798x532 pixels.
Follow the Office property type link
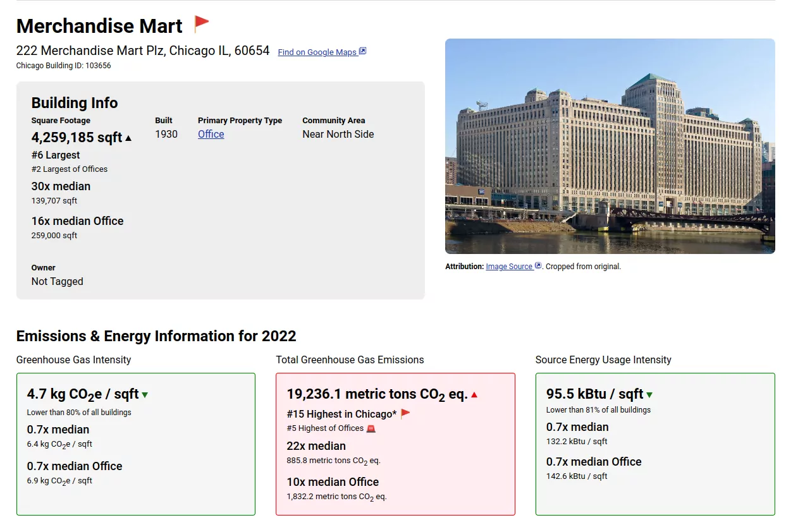pos(211,134)
